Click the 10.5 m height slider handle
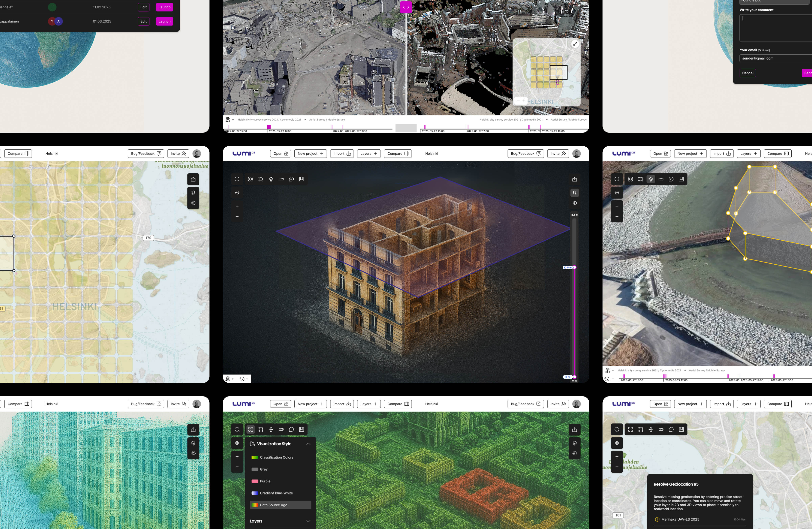This screenshot has width=812, height=529. point(574,268)
